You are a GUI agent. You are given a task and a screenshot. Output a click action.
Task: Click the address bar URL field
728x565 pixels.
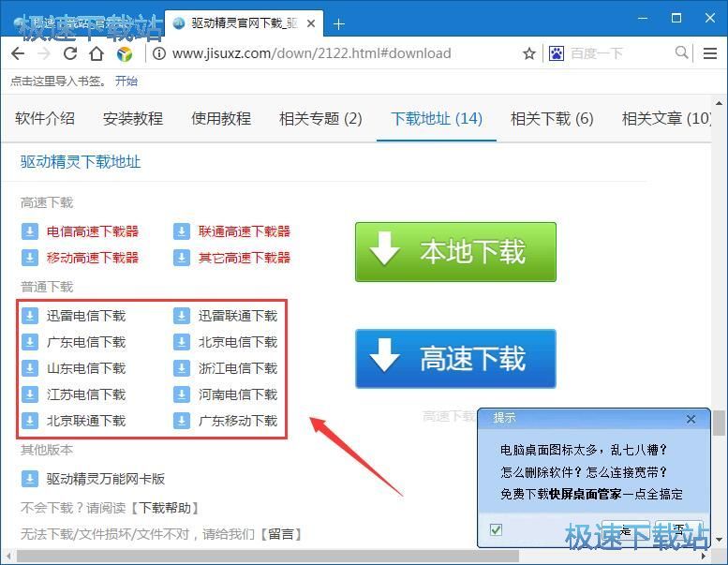click(311, 53)
